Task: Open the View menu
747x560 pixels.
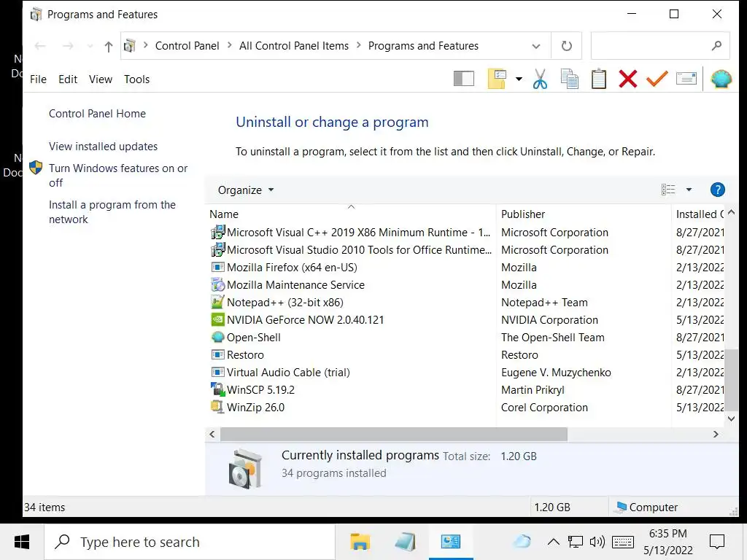Action: coord(101,79)
